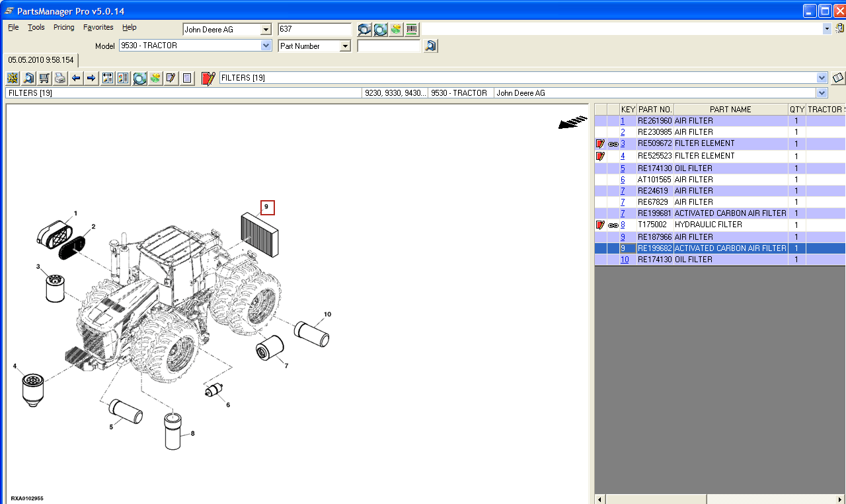
Task: Click the chain link icon on the T175002 row
Action: coord(613,226)
